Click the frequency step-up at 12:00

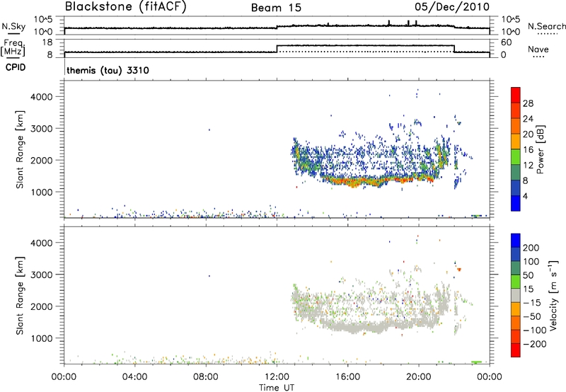tap(277, 49)
